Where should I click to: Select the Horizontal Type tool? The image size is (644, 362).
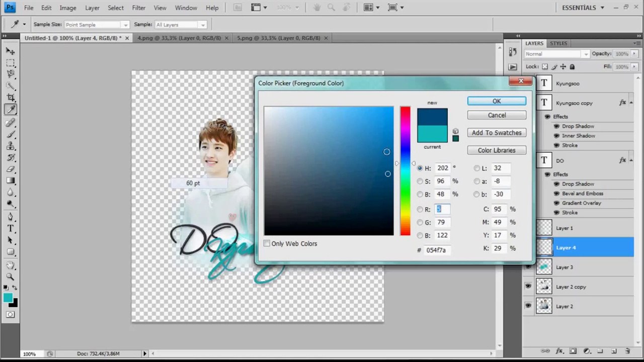tap(11, 228)
